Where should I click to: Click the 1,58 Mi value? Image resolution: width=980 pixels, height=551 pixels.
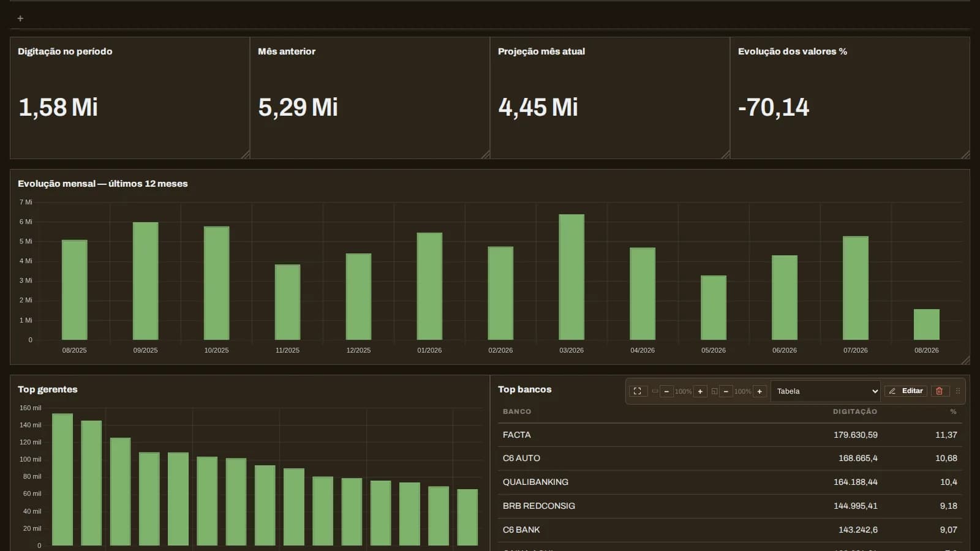pos(58,107)
